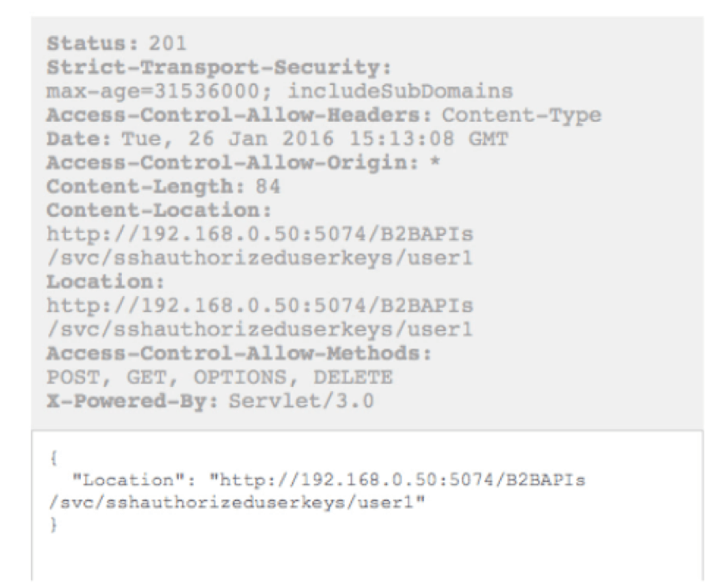Open the Content-Location URL first line

(x=260, y=234)
